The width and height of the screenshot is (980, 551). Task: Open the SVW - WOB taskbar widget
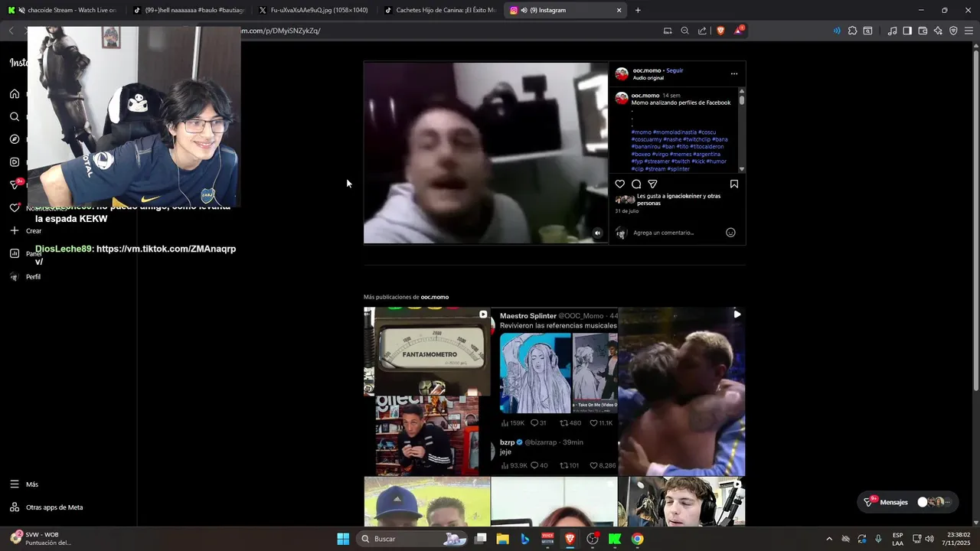pyautogui.click(x=42, y=539)
